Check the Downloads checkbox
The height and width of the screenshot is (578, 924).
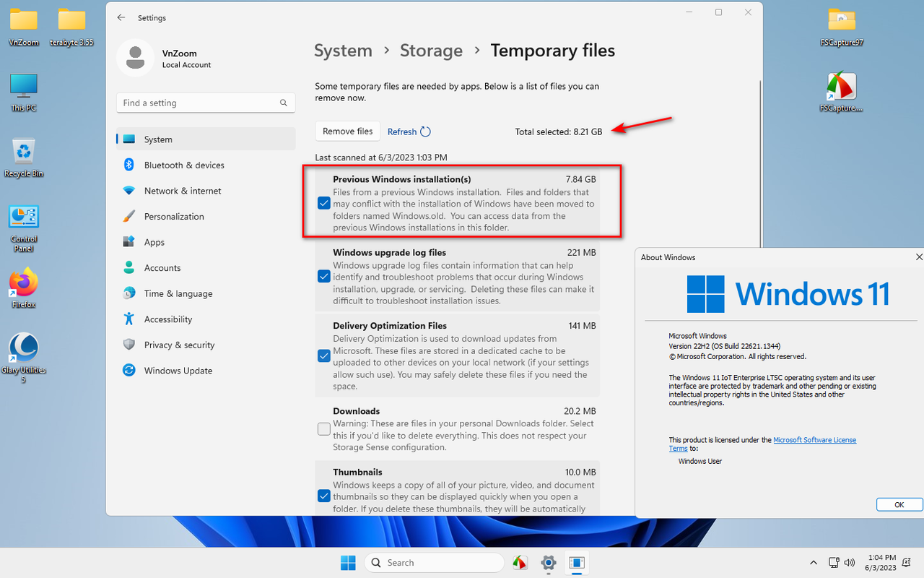coord(324,429)
